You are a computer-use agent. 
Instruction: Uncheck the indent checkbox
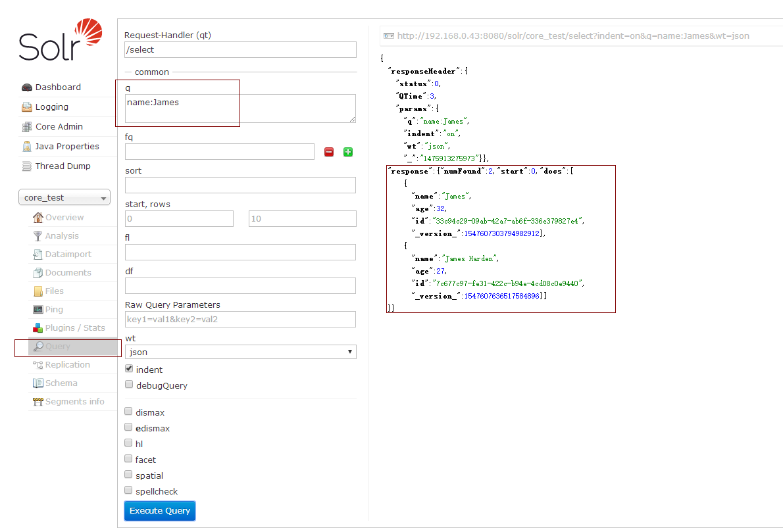tap(129, 369)
